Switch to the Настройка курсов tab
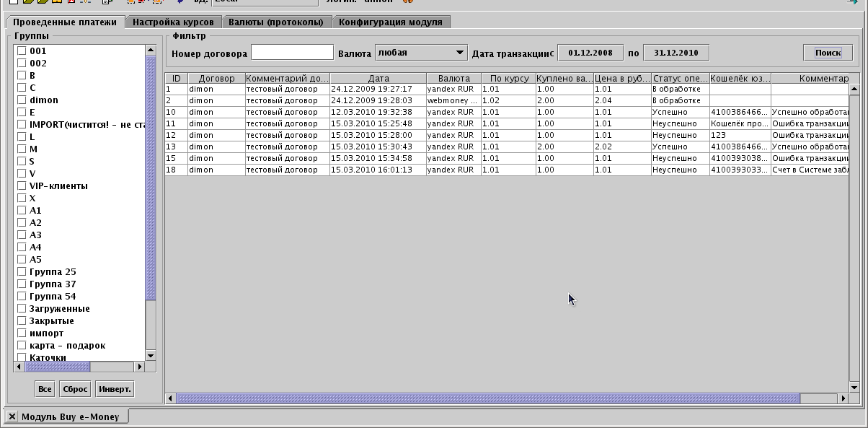The height and width of the screenshot is (428, 868). pyautogui.click(x=173, y=22)
